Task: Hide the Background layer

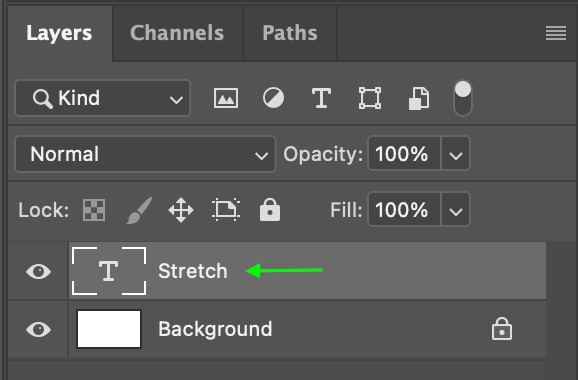Action: coord(38,329)
